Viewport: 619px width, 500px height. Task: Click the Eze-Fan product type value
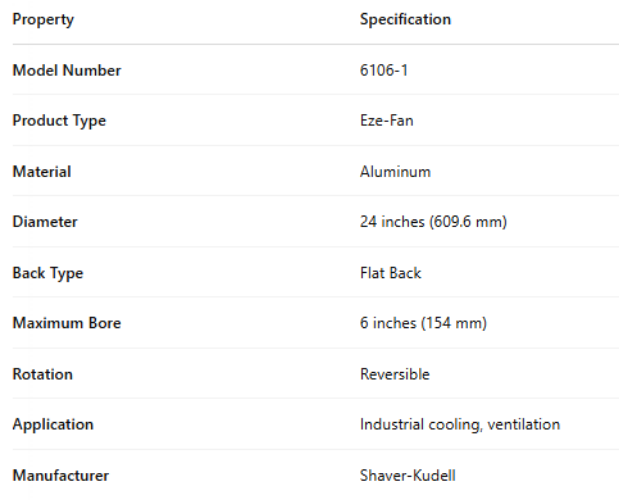tap(384, 121)
